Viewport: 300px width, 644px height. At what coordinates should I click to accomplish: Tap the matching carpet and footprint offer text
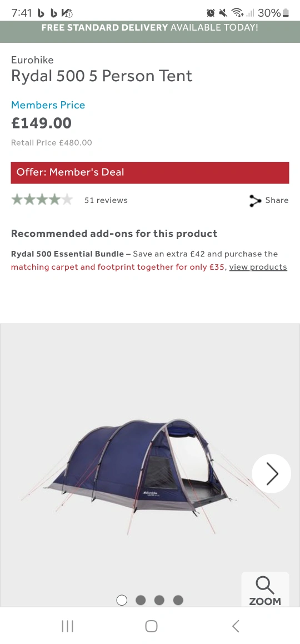(118, 267)
